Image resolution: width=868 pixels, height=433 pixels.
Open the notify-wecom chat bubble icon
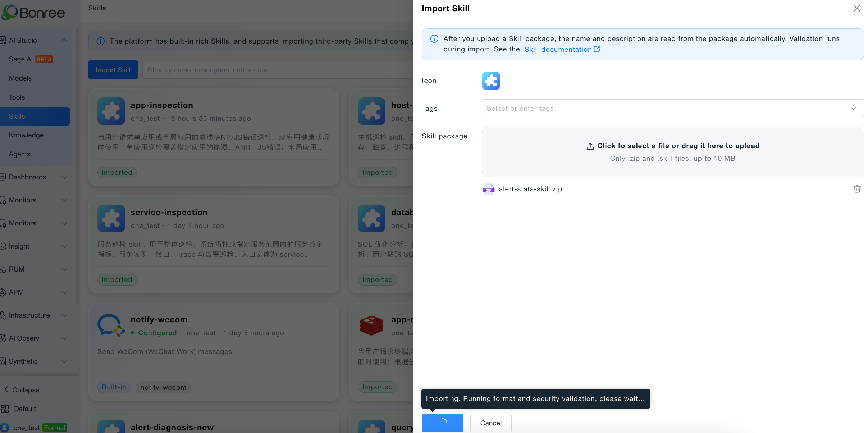point(111,325)
